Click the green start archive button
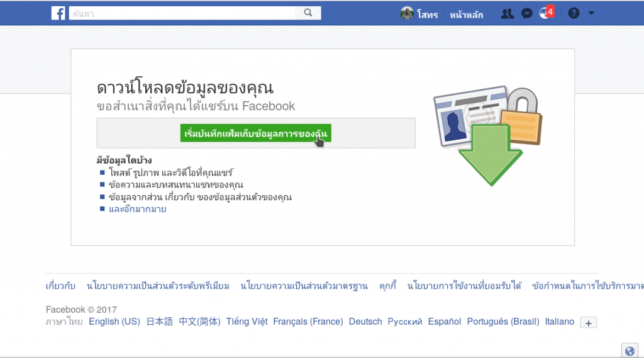The height and width of the screenshot is (358, 644). [x=255, y=133]
